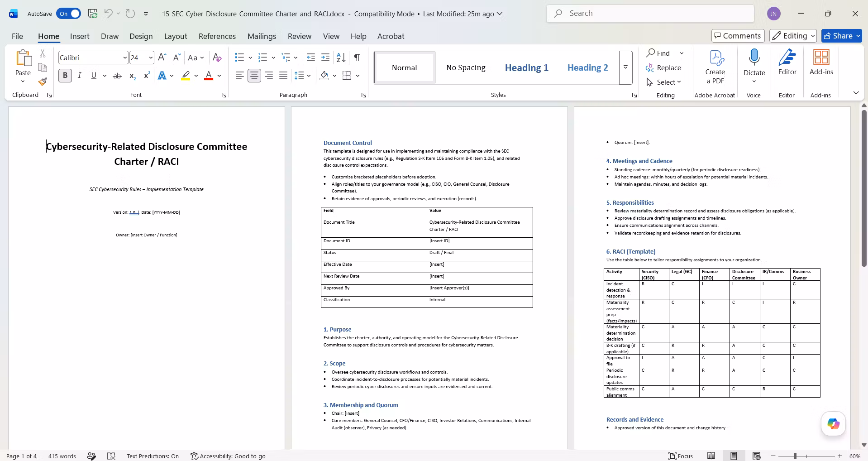Adjust the zoom slider handle

pos(795,456)
